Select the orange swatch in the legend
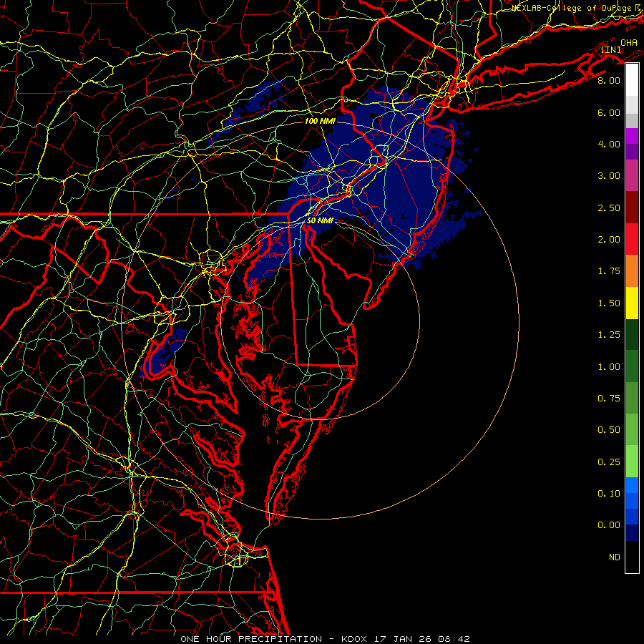The image size is (644, 644). pos(632,271)
